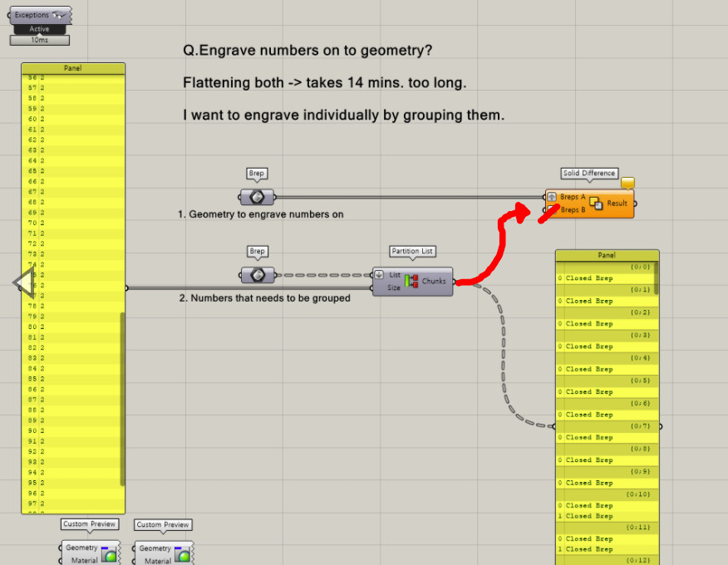This screenshot has height=565, width=728.
Task: Click the Panel title bar of the right panel
Action: pyautogui.click(x=607, y=255)
